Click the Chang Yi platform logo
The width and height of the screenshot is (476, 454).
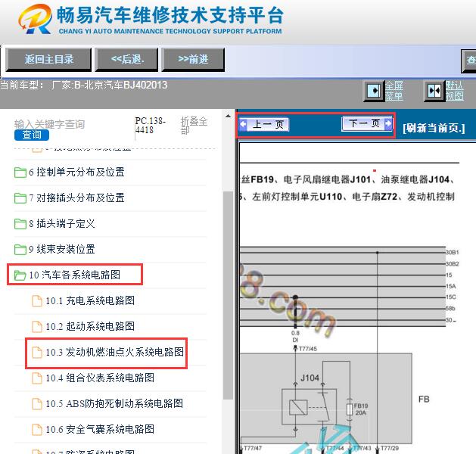pyautogui.click(x=35, y=19)
